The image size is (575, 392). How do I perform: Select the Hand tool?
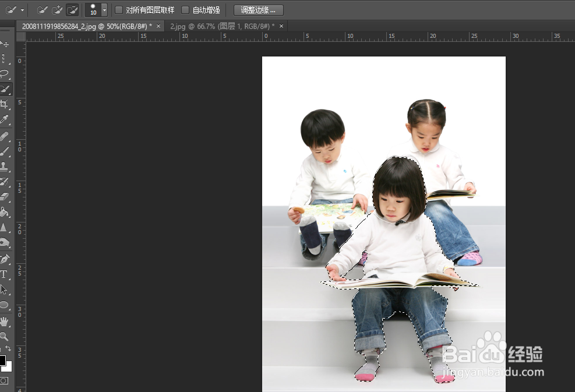[5, 322]
